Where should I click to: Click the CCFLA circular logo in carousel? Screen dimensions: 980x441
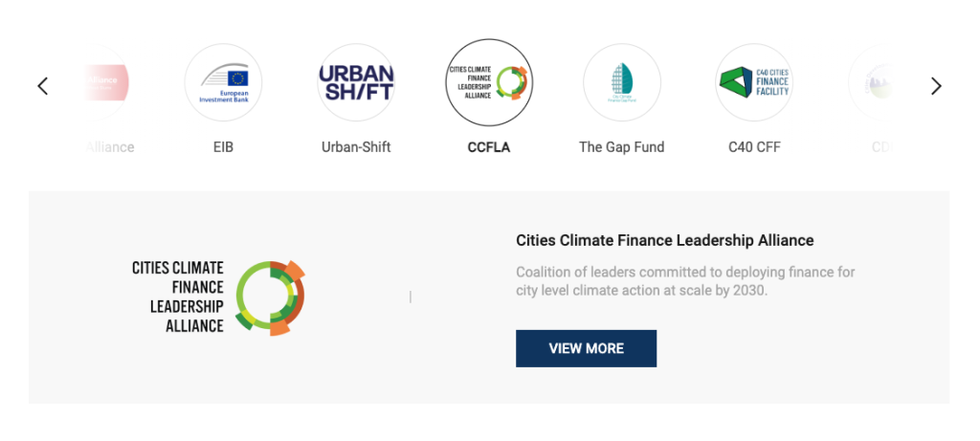pos(489,83)
